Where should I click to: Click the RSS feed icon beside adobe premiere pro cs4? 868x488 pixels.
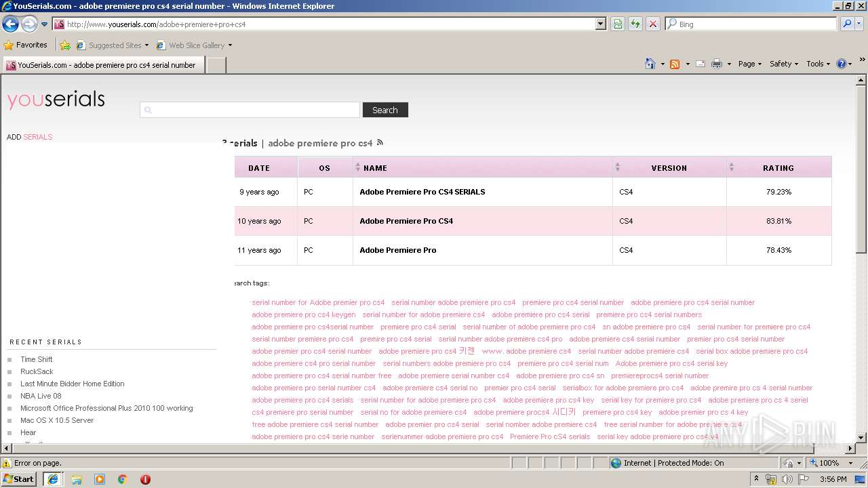click(380, 142)
